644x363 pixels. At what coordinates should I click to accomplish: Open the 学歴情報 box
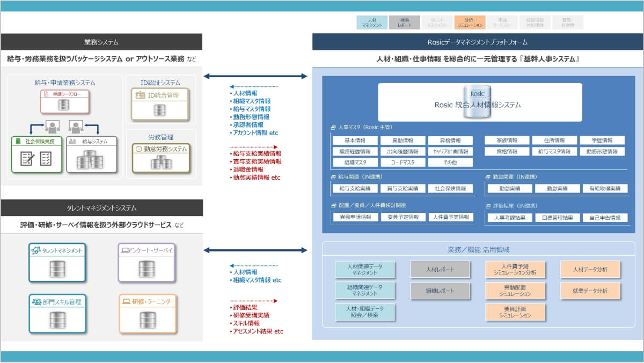tap(603, 140)
